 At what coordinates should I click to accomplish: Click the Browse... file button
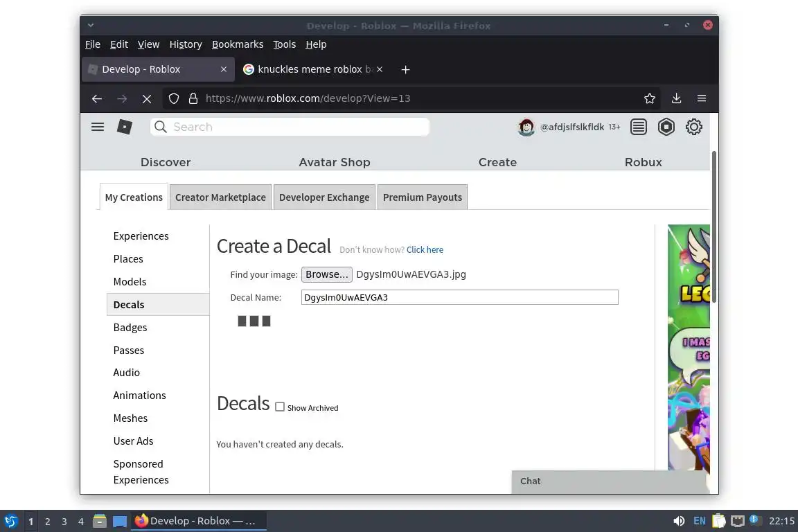pyautogui.click(x=327, y=274)
